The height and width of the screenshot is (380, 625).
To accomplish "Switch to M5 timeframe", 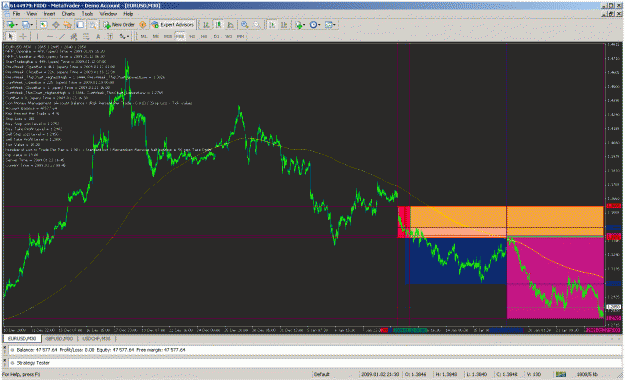I will pyautogui.click(x=155, y=36).
